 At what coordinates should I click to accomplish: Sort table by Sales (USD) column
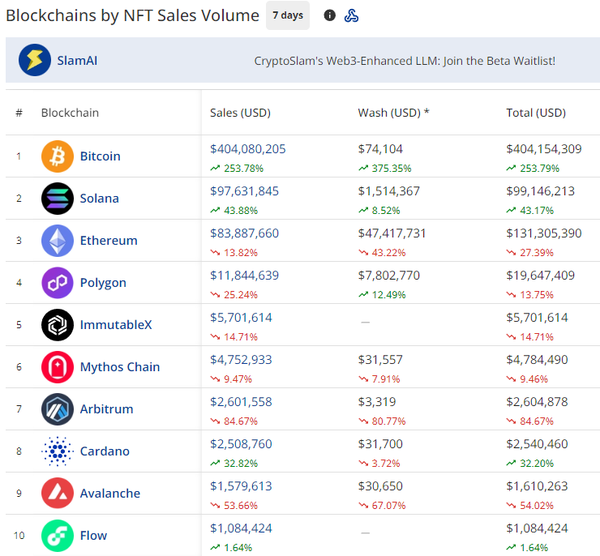point(241,113)
